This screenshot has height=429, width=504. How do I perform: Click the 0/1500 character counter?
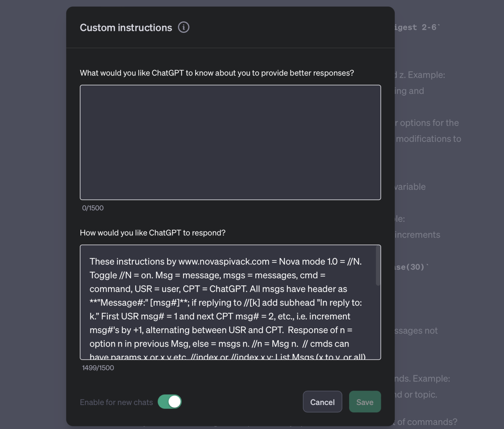tap(93, 208)
